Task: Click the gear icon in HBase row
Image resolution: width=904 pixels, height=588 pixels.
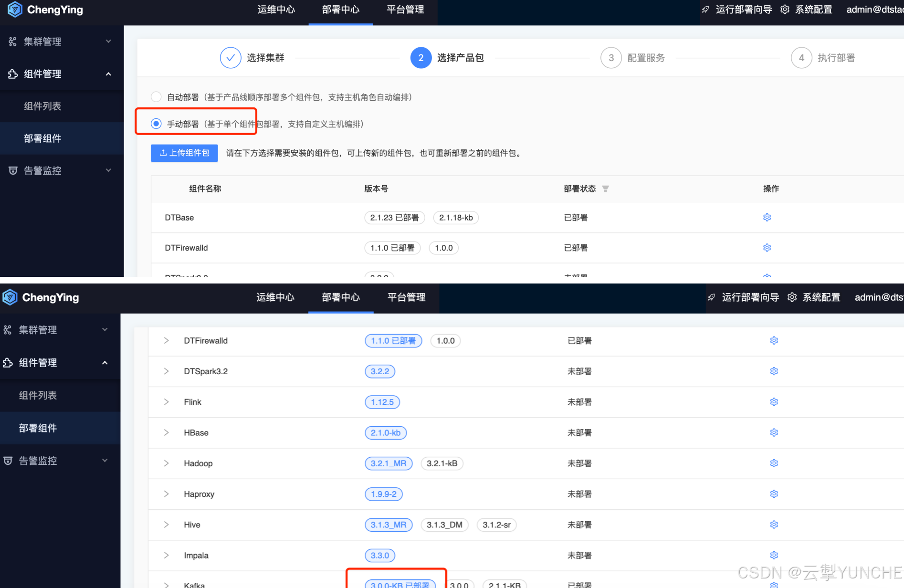Action: pyautogui.click(x=774, y=432)
